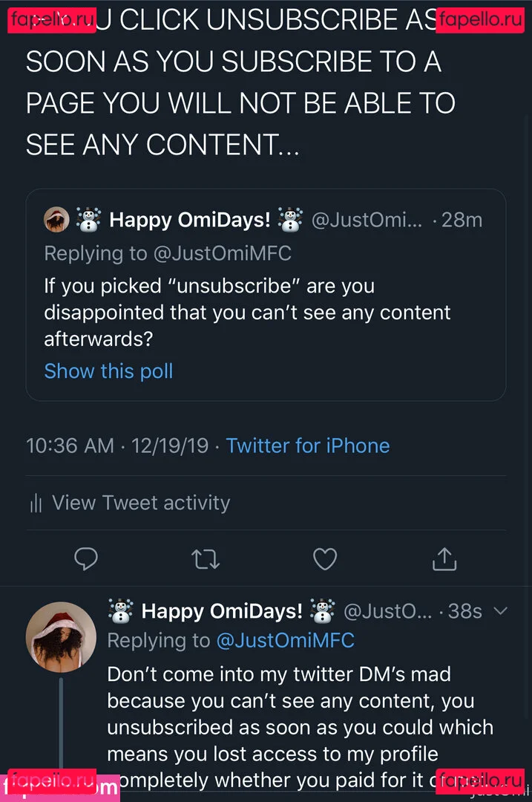
Task: Open 'View Tweet activity' text
Action: [141, 503]
